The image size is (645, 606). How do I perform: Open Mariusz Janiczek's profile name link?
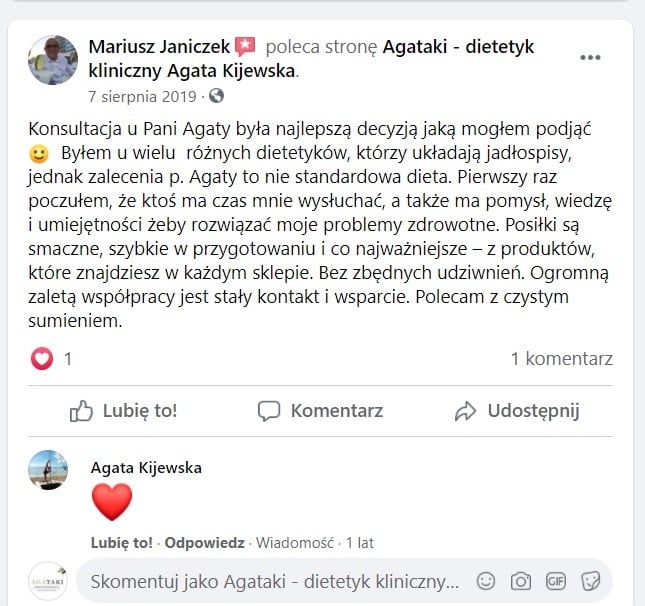point(159,46)
